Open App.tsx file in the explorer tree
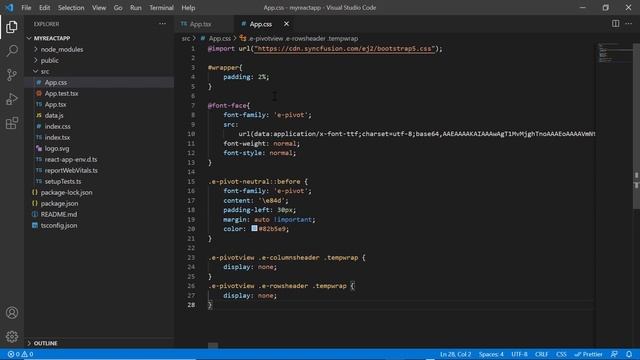Screen dimensions: 640x360 (56, 104)
